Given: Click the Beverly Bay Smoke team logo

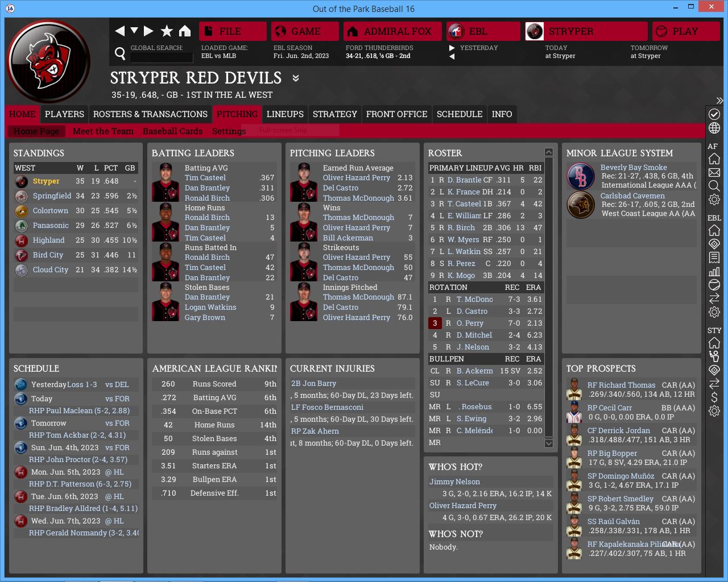Looking at the screenshot, I should [581, 177].
